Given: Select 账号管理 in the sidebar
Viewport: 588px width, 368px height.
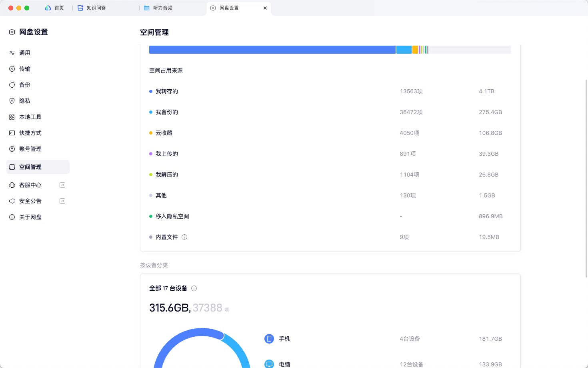Looking at the screenshot, I should coord(30,149).
